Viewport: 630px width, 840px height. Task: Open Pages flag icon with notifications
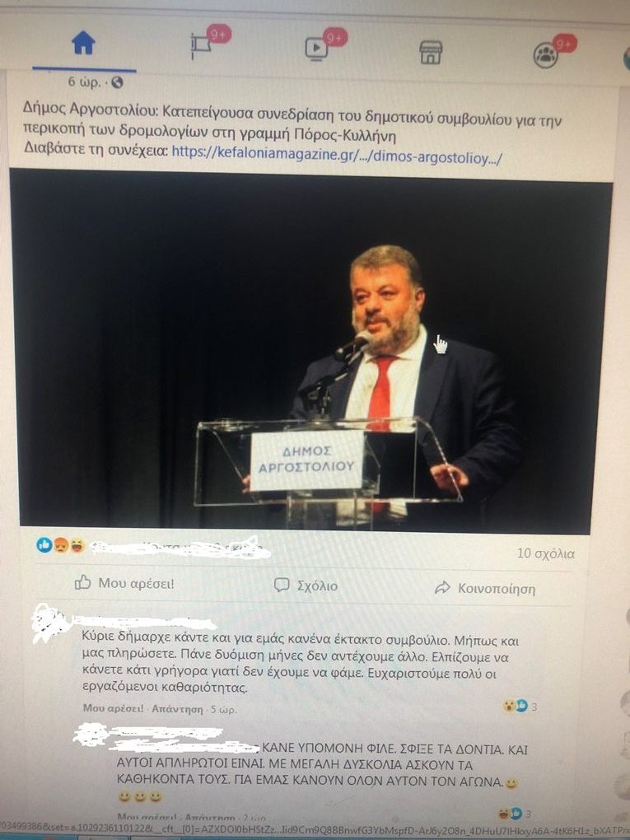[x=203, y=45]
